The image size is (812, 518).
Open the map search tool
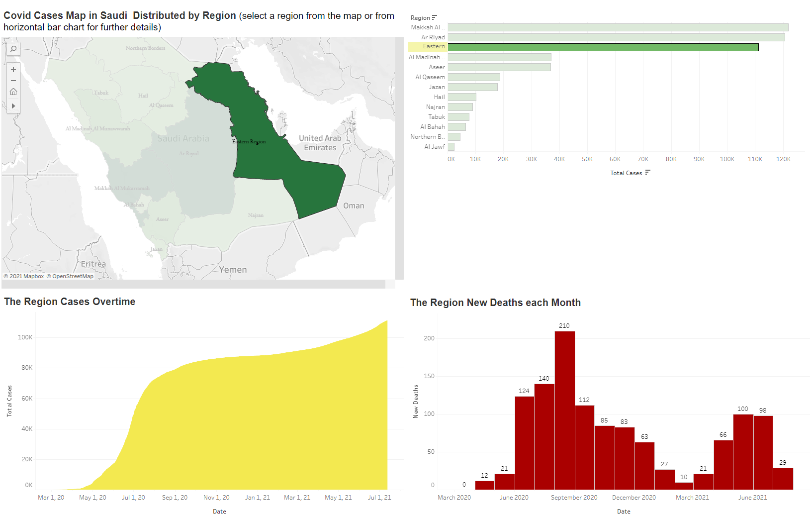click(13, 49)
